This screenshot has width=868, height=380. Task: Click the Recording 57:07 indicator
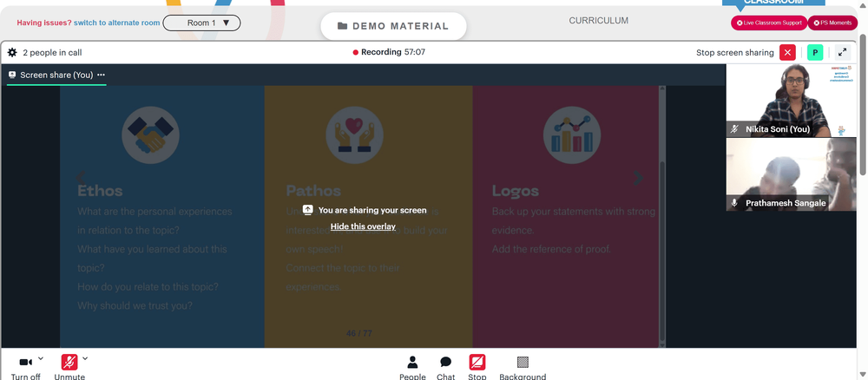(389, 52)
